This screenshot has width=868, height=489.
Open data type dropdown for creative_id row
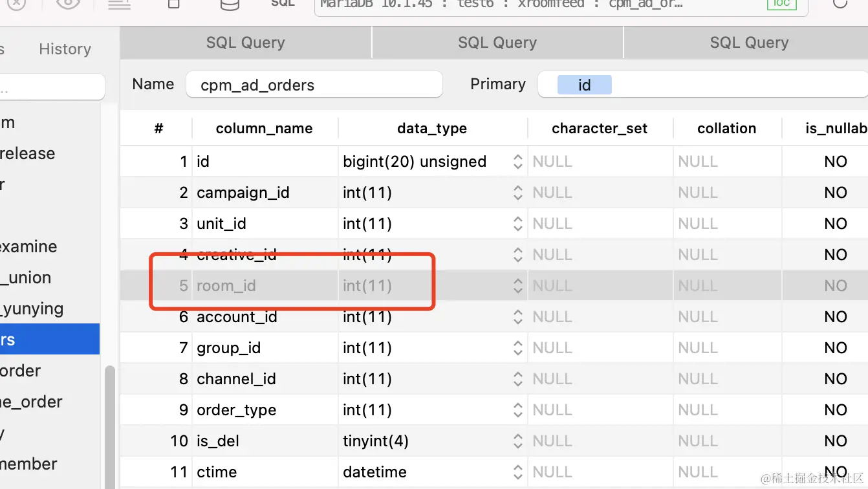pyautogui.click(x=517, y=255)
